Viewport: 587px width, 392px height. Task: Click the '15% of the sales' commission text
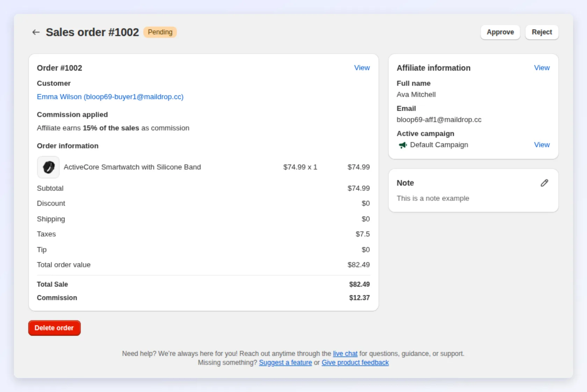(111, 128)
